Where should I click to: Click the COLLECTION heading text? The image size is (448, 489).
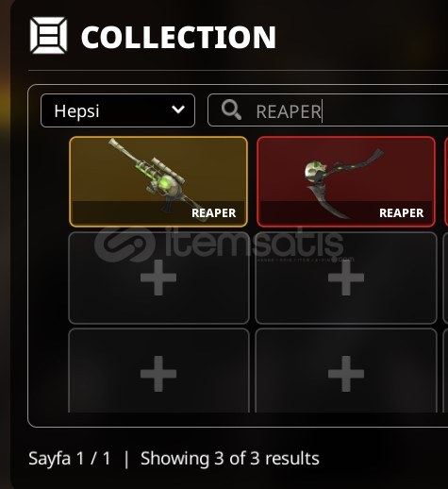click(x=178, y=37)
